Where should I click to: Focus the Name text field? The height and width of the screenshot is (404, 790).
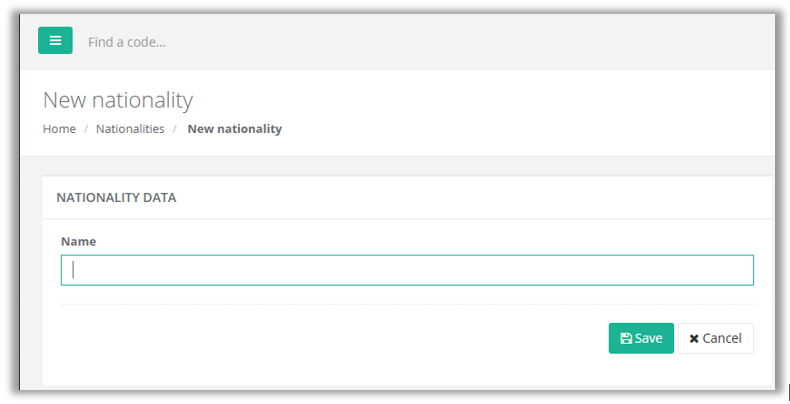(407, 270)
